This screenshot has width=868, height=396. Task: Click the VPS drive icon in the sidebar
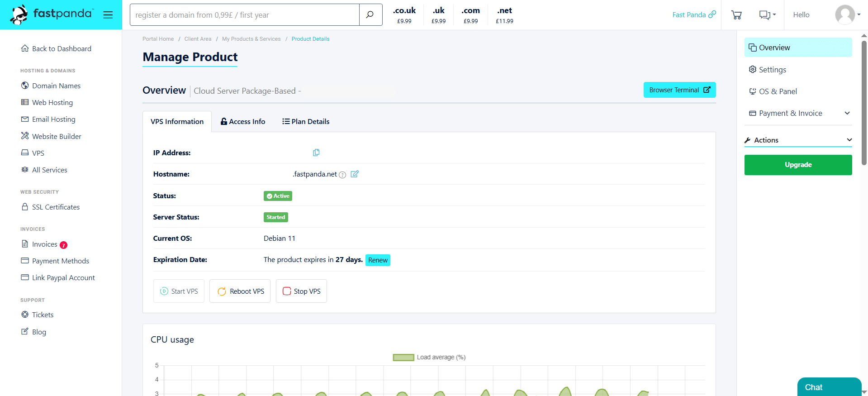click(25, 153)
